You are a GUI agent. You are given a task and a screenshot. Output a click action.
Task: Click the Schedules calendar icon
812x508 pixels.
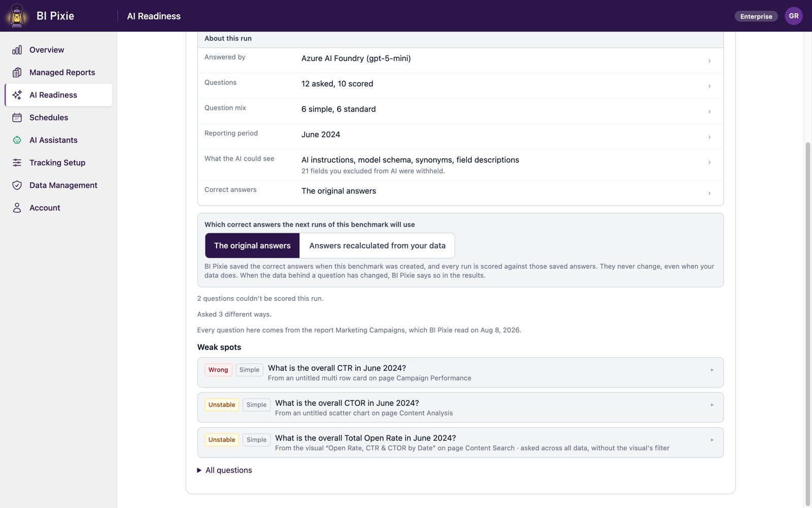tap(17, 117)
